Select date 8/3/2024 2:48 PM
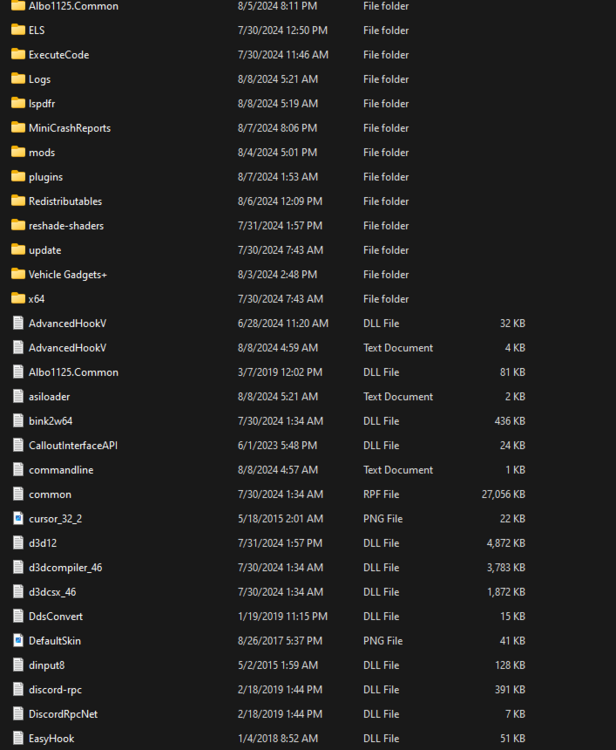616x750 pixels. (277, 274)
